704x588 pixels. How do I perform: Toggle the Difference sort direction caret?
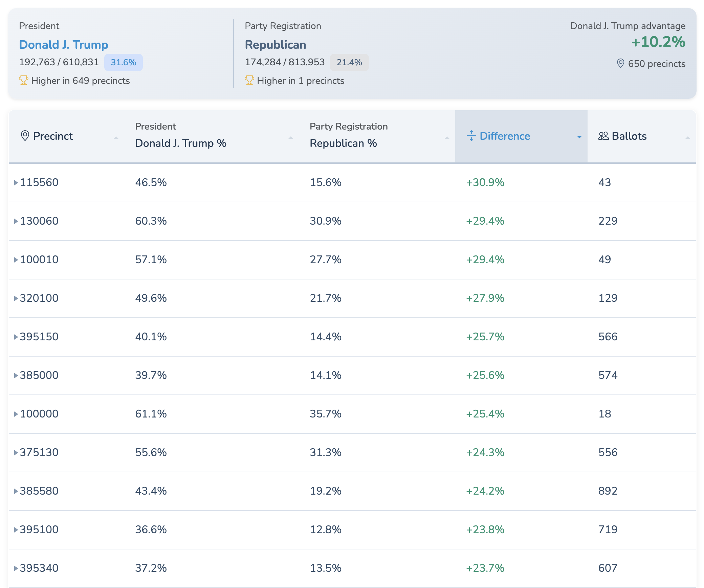coord(579,137)
